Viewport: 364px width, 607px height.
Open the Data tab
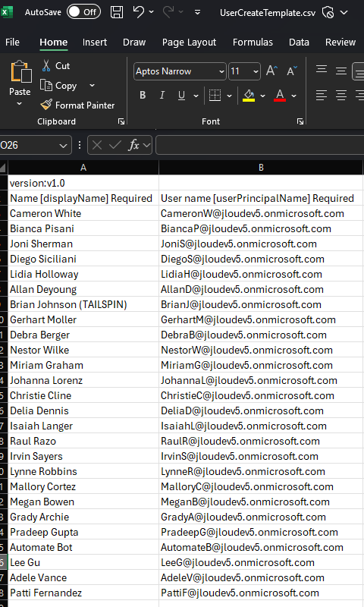pyautogui.click(x=299, y=42)
